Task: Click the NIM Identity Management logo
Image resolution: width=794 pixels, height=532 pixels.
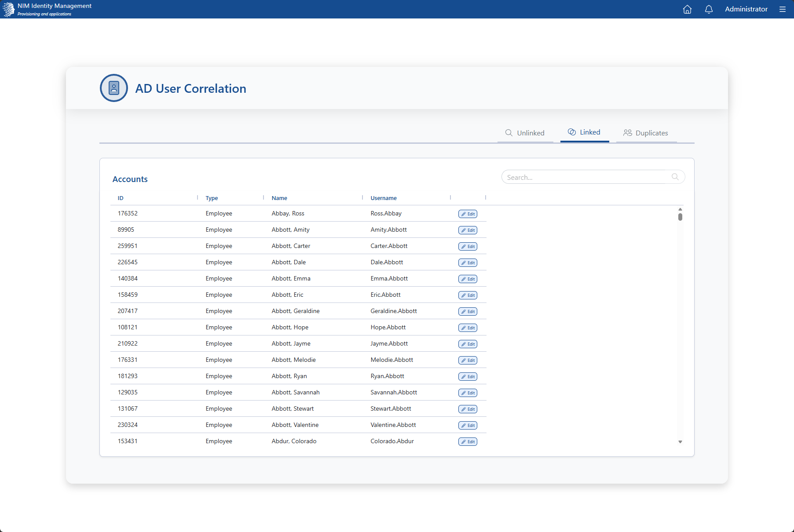Action: point(9,9)
